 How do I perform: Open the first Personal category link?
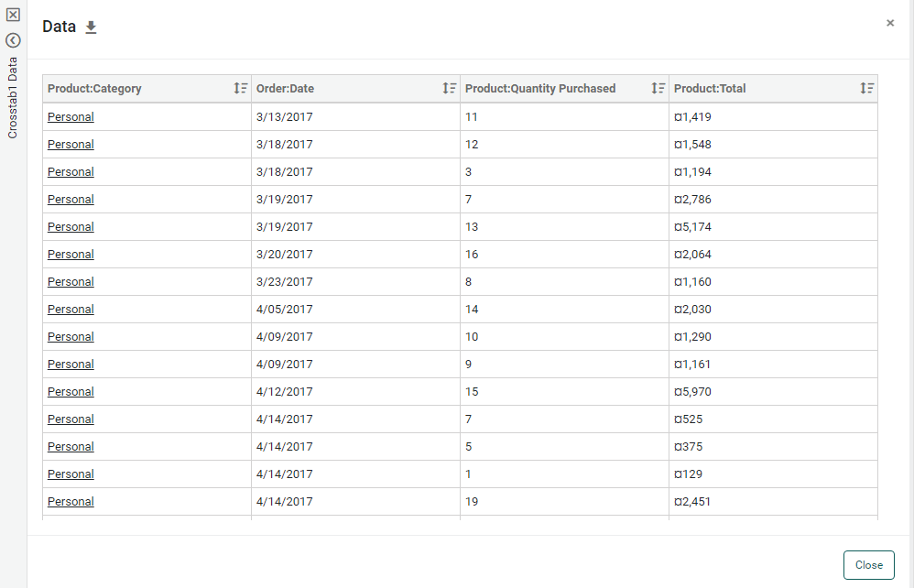tap(70, 116)
